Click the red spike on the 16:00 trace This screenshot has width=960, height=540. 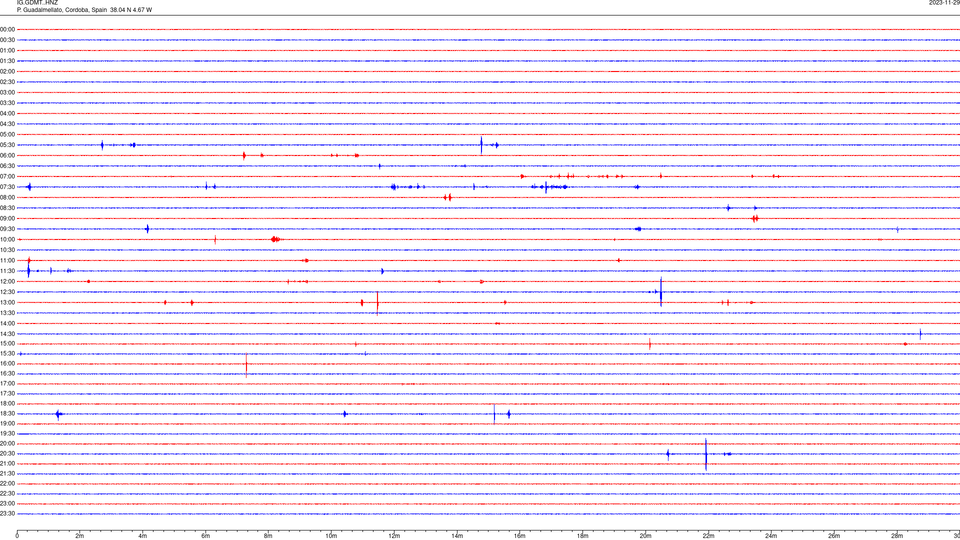pos(247,364)
